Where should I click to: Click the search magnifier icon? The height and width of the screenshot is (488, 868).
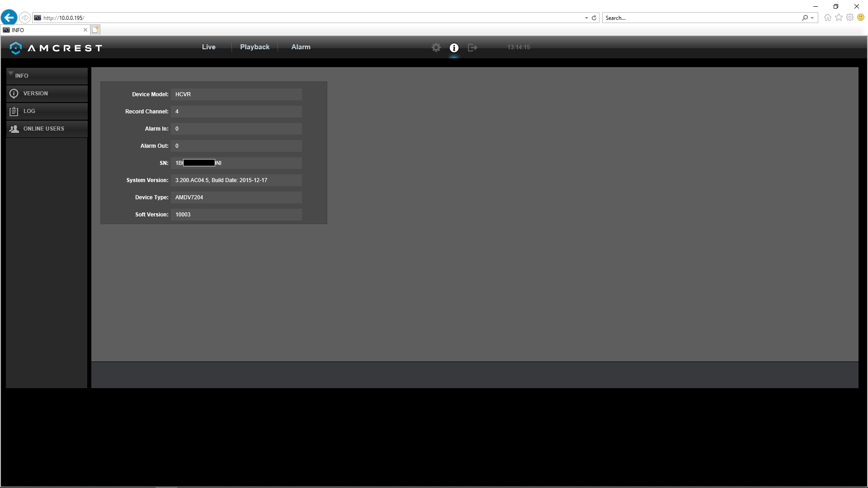pos(805,18)
